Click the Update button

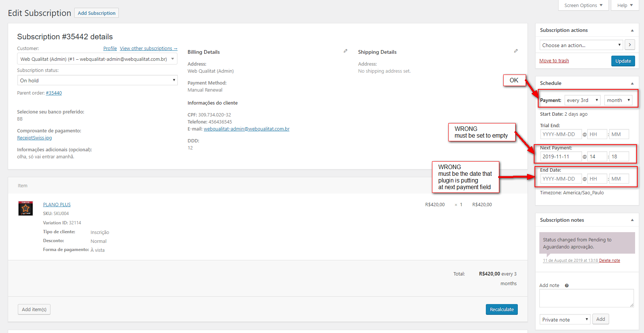tap(623, 61)
